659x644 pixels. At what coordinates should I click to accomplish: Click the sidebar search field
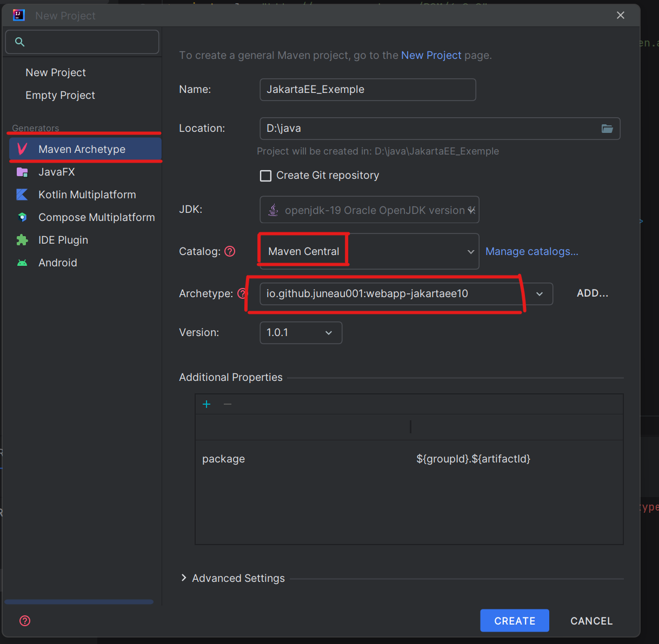click(82, 42)
